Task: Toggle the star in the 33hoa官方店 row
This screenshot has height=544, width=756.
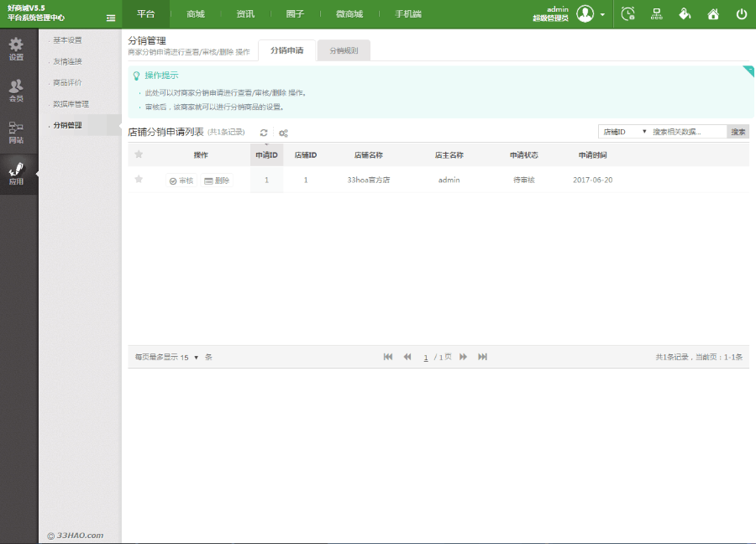Action: [x=139, y=180]
